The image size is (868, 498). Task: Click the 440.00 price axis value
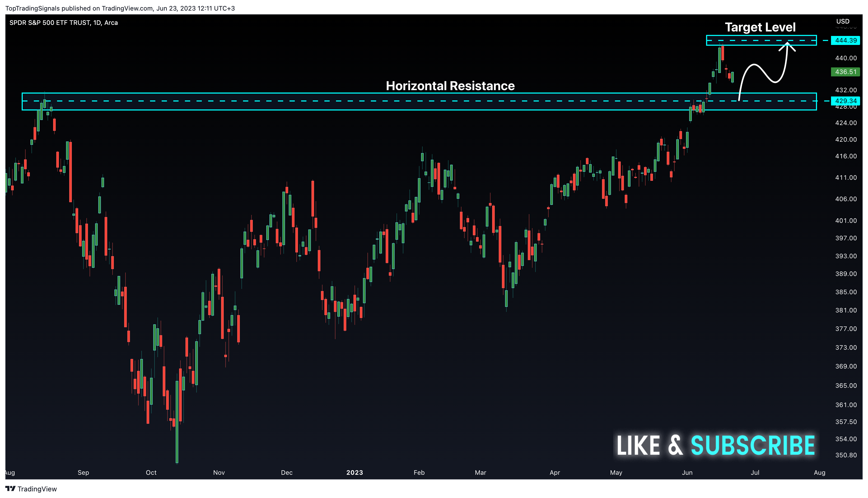click(846, 58)
